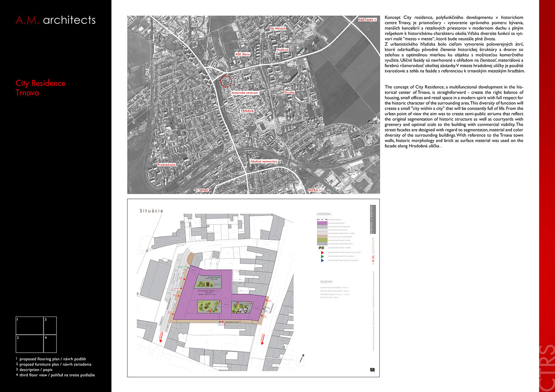Click the LEGENDA heading
The image size is (555, 392).
[x=324, y=214]
